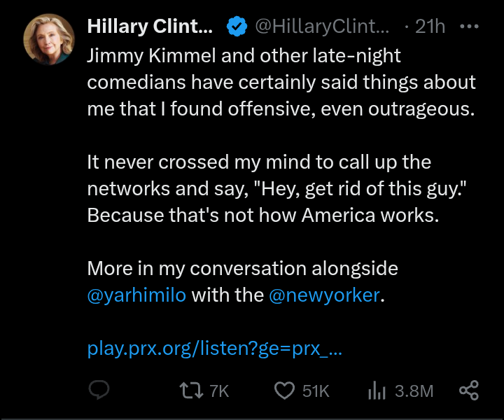Click the Jimmy Kimmel paragraph text

[x=280, y=82]
